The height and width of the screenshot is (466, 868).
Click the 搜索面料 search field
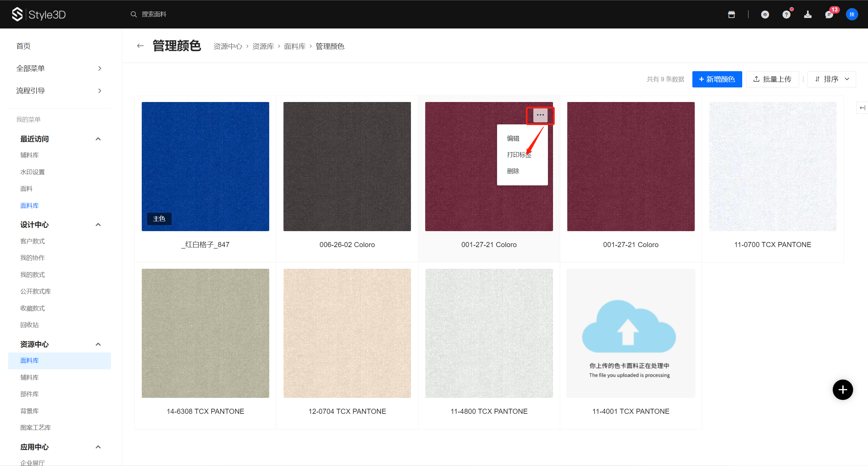[x=154, y=14]
